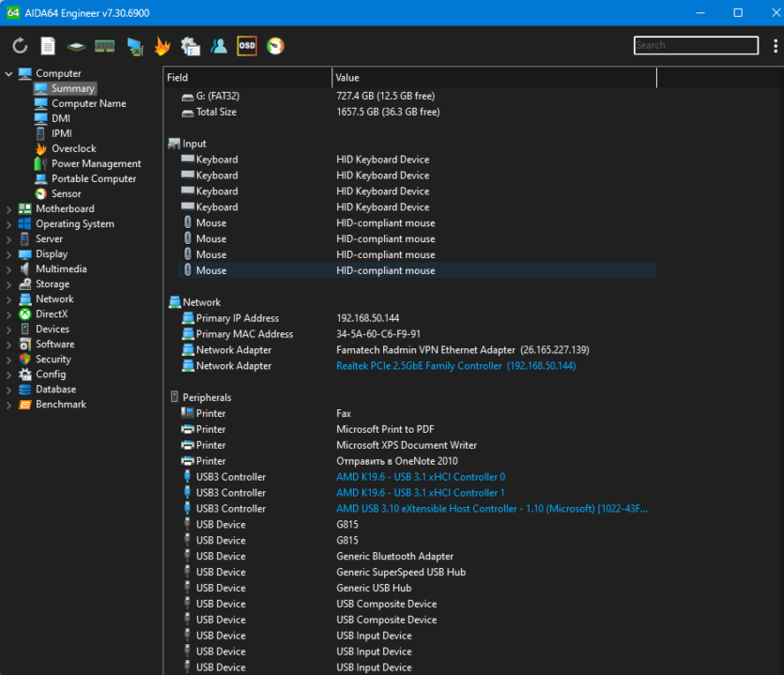
Task: Select the OneNote 2010 printer row
Action: (x=417, y=461)
